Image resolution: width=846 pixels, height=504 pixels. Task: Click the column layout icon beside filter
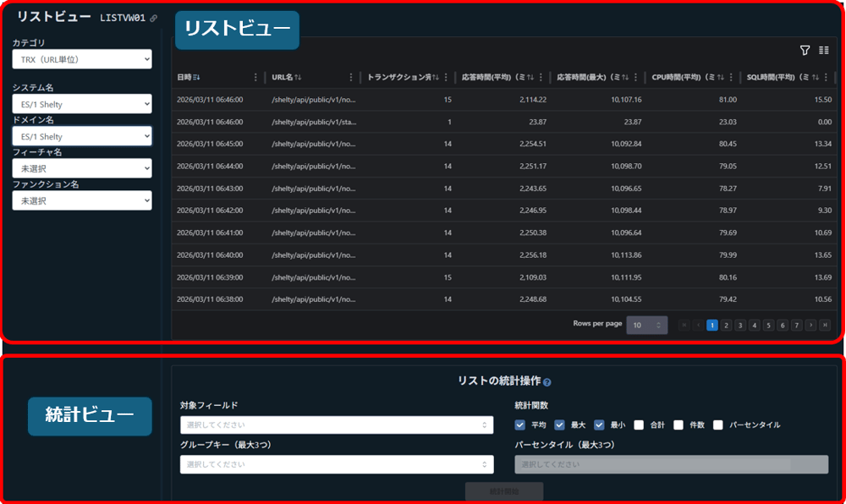click(x=823, y=51)
